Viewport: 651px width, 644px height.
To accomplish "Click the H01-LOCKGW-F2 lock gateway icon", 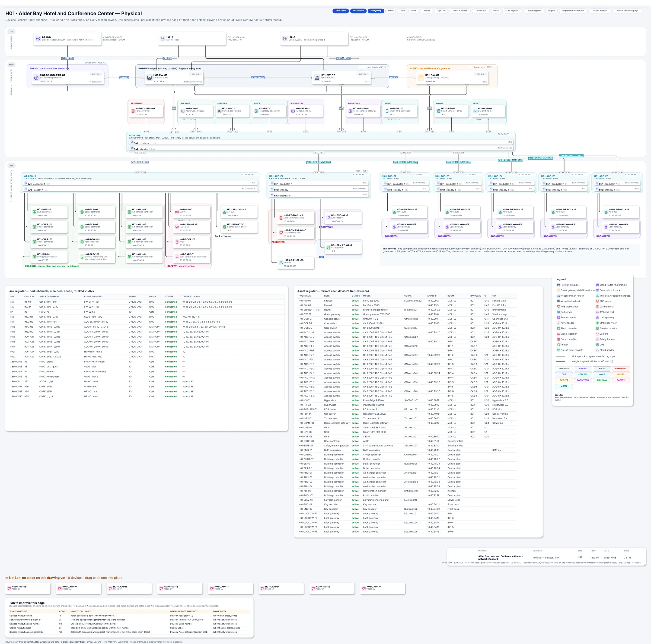I will coord(394,227).
